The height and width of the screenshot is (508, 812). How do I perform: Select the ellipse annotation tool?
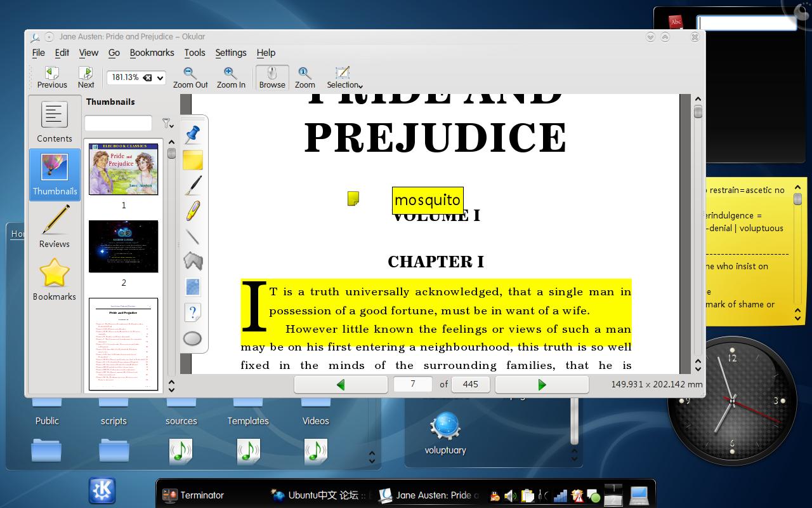(192, 338)
